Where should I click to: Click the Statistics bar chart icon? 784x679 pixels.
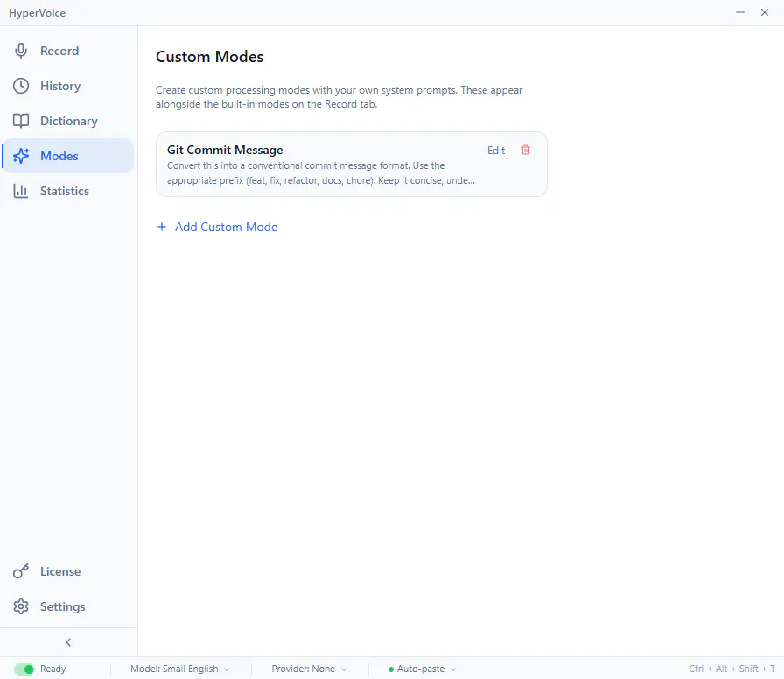[21, 191]
